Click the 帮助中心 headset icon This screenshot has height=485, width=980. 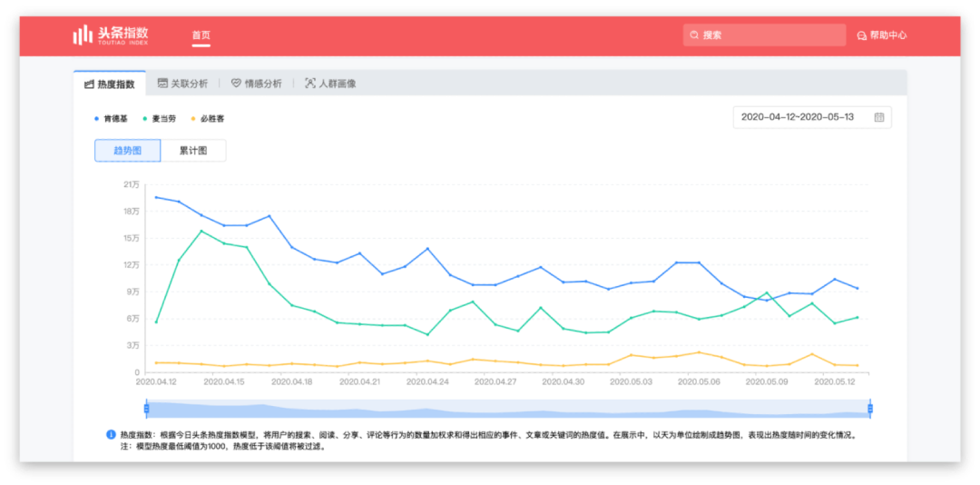click(x=861, y=35)
